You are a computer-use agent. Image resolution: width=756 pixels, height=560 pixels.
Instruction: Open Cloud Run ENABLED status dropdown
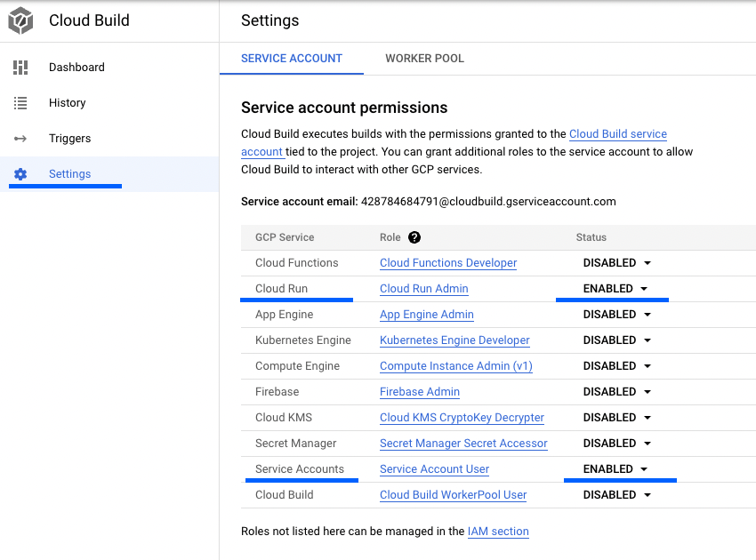(x=615, y=289)
